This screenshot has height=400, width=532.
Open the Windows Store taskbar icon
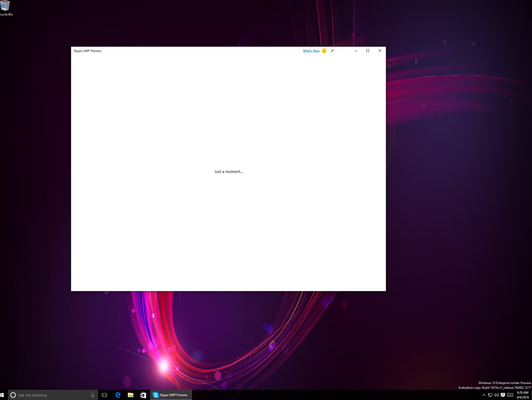pos(143,395)
